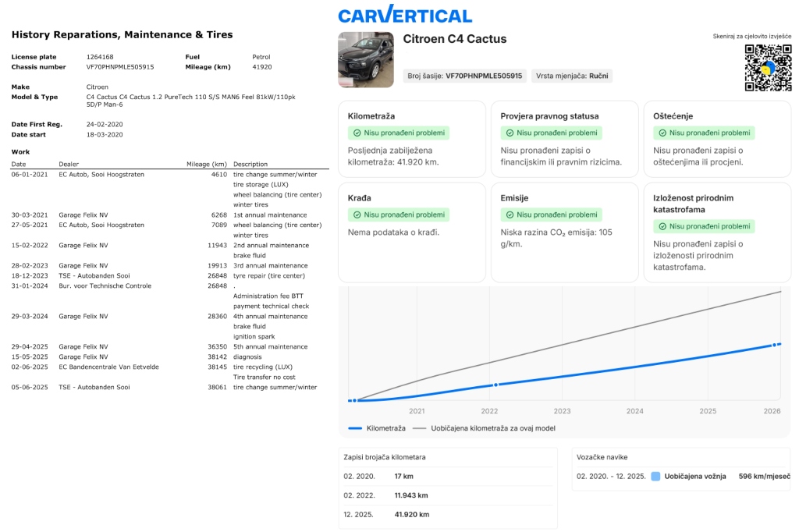799x532 pixels.
Task: Toggle the grey Uobičajena kilometraža legend item
Action: [484, 428]
